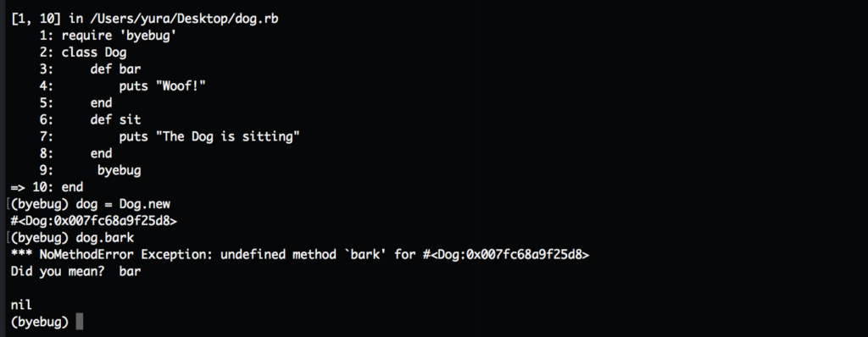868x337 pixels.
Task: Click the first #<Dog:0x007fc68a9f25d8> output
Action: click(93, 221)
